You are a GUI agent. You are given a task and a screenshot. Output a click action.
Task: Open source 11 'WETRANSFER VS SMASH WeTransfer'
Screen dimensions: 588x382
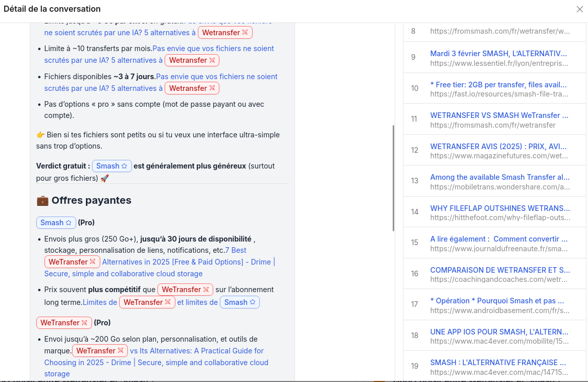tap(499, 115)
